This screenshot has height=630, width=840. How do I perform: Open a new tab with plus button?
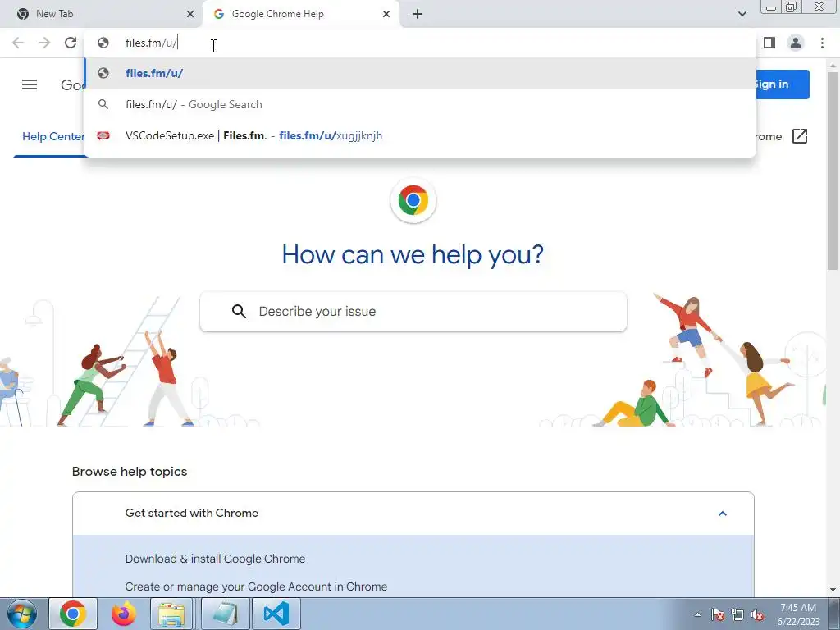(418, 14)
